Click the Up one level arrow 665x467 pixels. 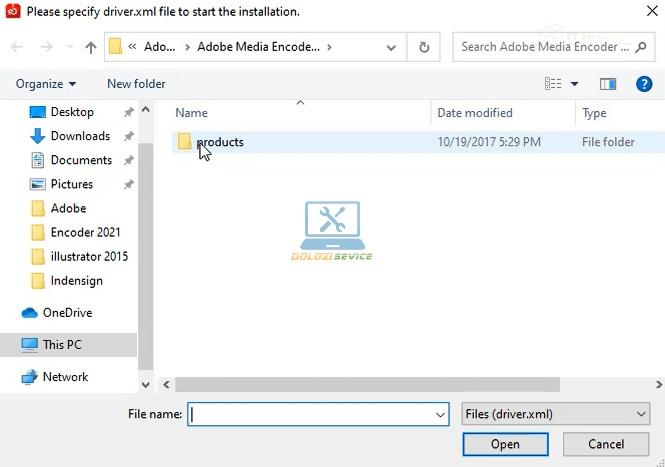[91, 47]
